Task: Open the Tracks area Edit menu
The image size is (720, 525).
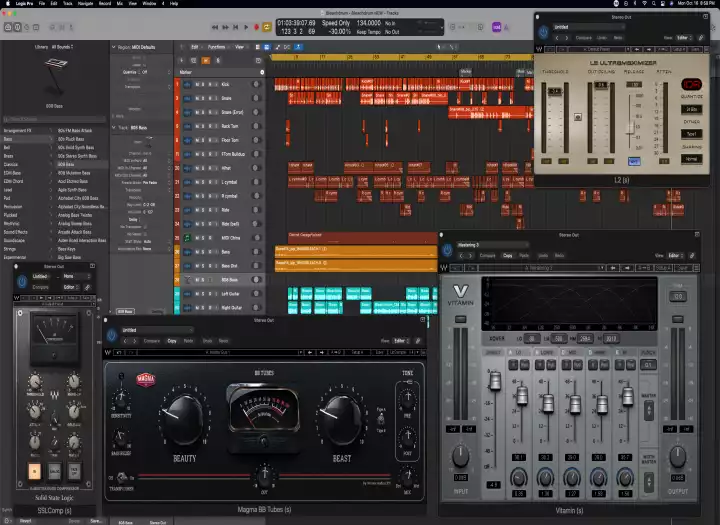Action: coord(195,47)
